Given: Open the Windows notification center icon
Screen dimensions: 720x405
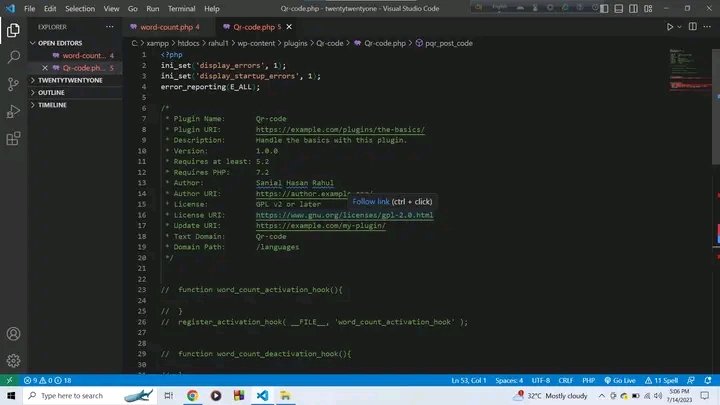Looking at the screenshot, I should click(705, 395).
